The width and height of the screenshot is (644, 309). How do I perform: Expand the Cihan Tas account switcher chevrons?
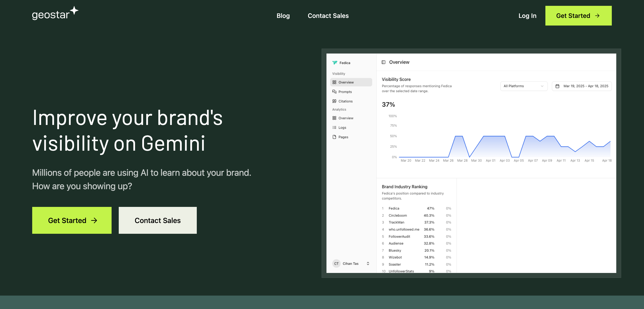click(x=368, y=263)
